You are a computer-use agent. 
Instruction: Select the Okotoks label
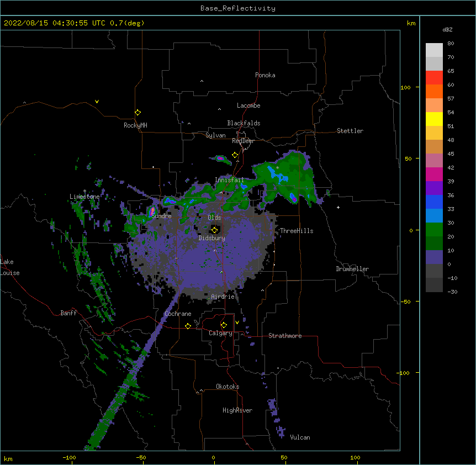pos(228,387)
